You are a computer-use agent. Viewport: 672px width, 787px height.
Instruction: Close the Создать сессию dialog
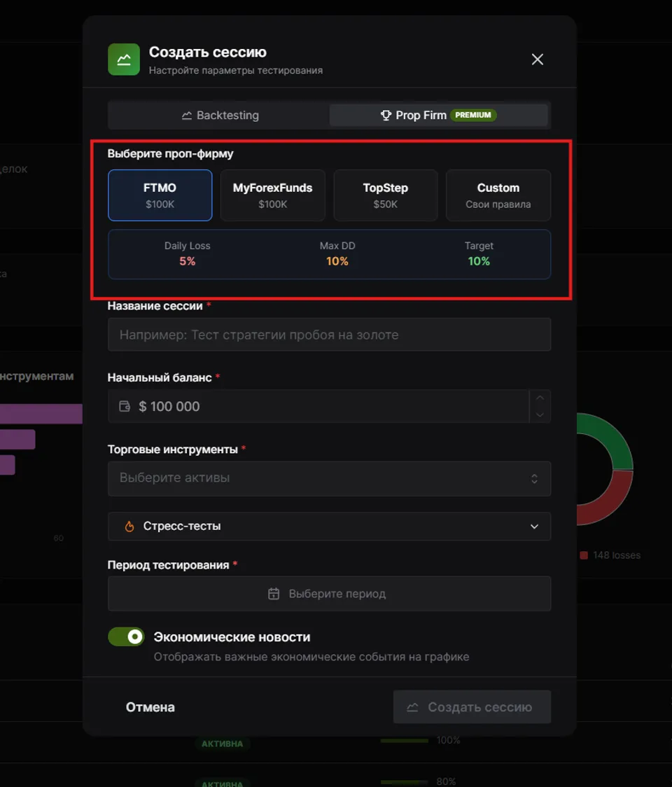(537, 60)
